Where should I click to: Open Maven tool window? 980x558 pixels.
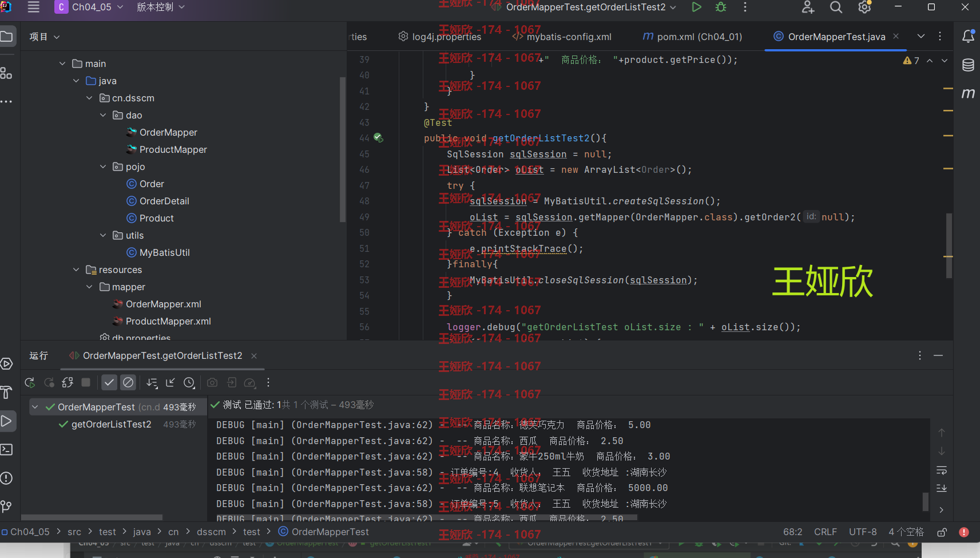click(968, 93)
